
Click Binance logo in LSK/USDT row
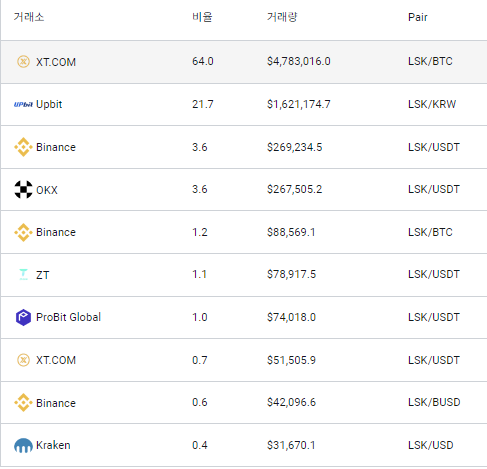click(x=23, y=147)
